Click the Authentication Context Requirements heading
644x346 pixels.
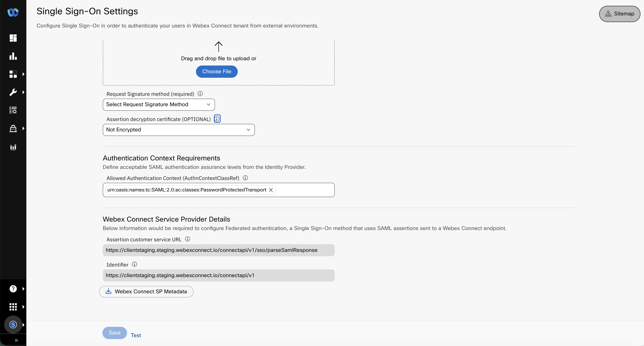(162, 158)
